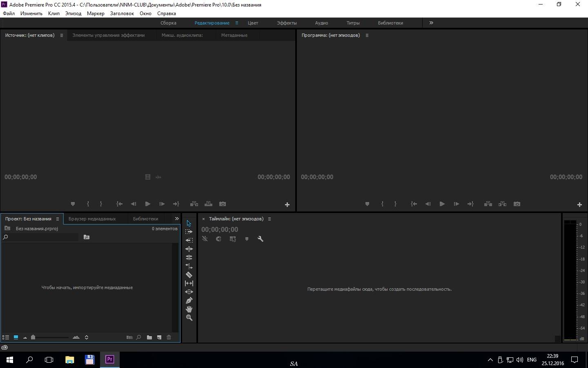
Task: Select the Pen tool
Action: [189, 301]
